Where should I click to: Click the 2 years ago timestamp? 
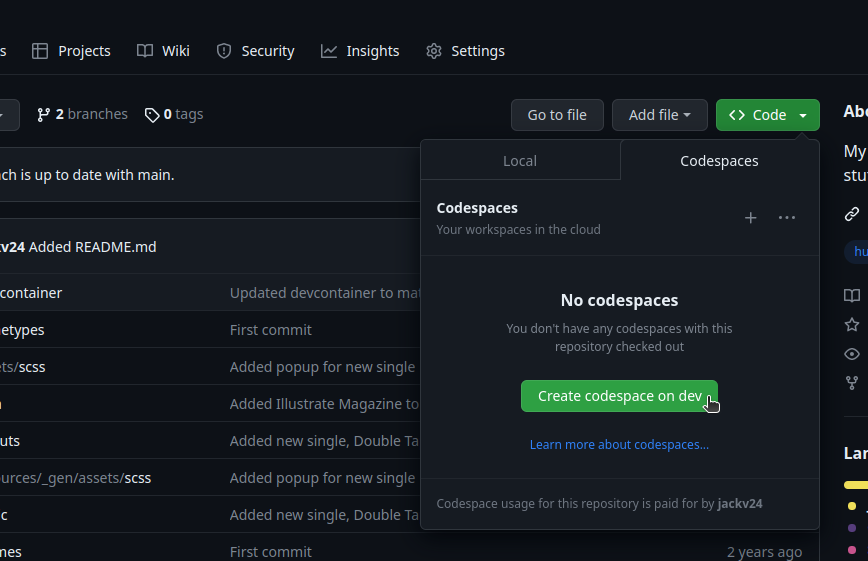pyautogui.click(x=764, y=552)
